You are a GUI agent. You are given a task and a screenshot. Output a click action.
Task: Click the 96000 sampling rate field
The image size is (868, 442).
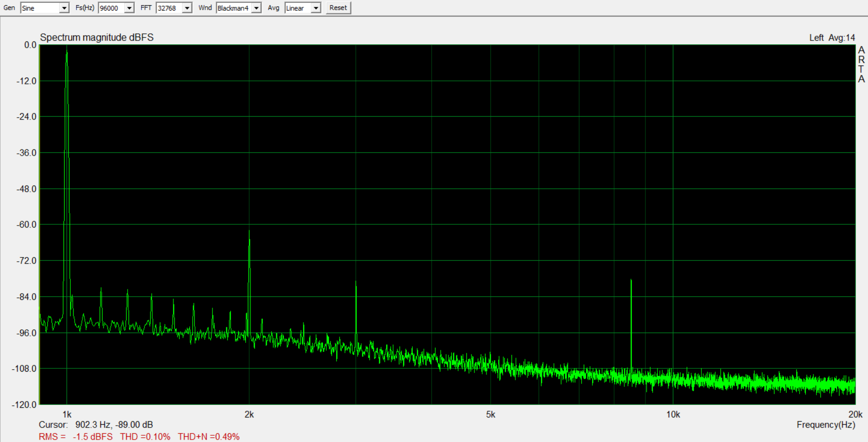pos(111,8)
